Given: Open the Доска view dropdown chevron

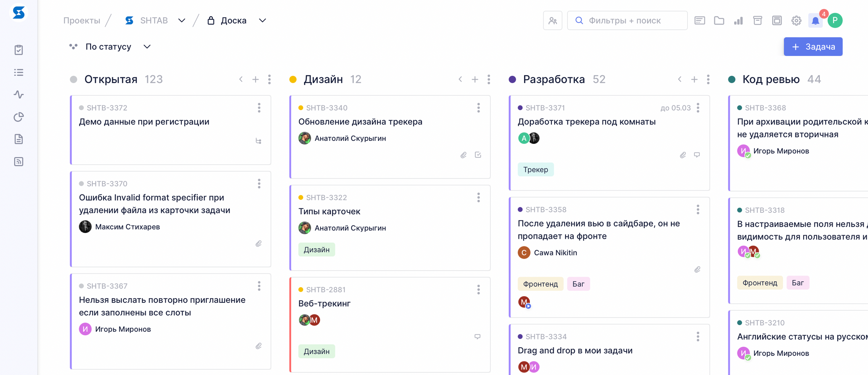Looking at the screenshot, I should click(x=263, y=21).
